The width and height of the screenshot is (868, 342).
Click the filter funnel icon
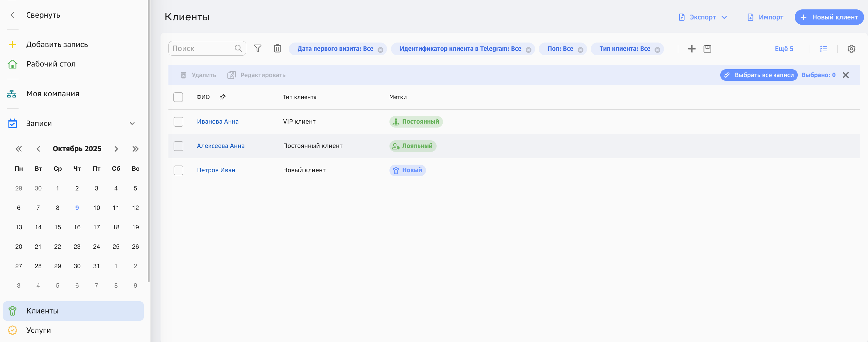pyautogui.click(x=258, y=49)
